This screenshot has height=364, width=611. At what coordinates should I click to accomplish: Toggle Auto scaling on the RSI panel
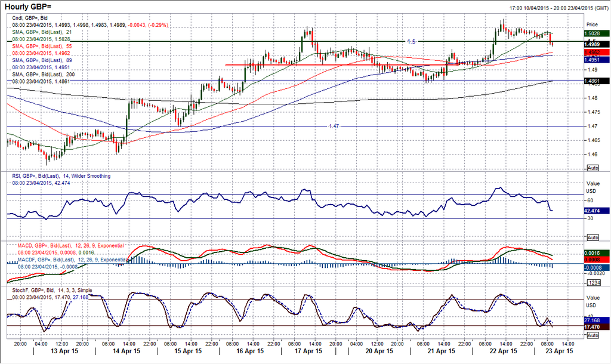(x=593, y=237)
